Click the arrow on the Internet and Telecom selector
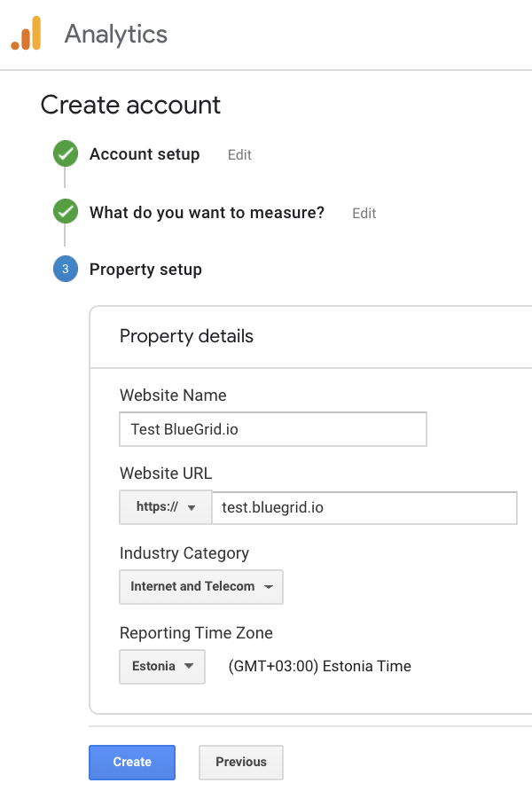The image size is (532, 791). click(269, 587)
